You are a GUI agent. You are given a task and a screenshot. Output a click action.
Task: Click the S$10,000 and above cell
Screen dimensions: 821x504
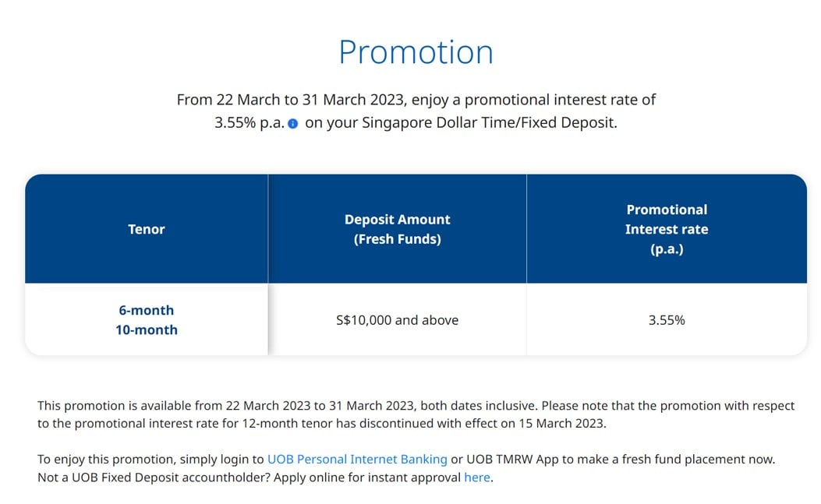(x=397, y=320)
